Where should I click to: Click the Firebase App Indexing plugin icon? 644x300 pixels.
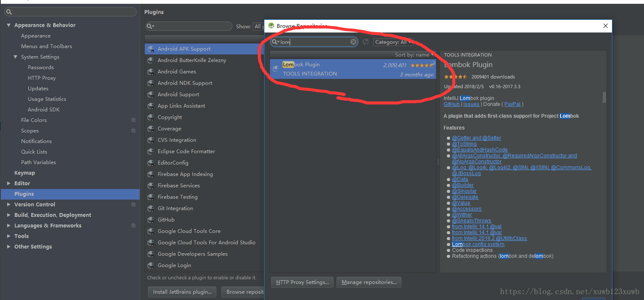coord(151,174)
